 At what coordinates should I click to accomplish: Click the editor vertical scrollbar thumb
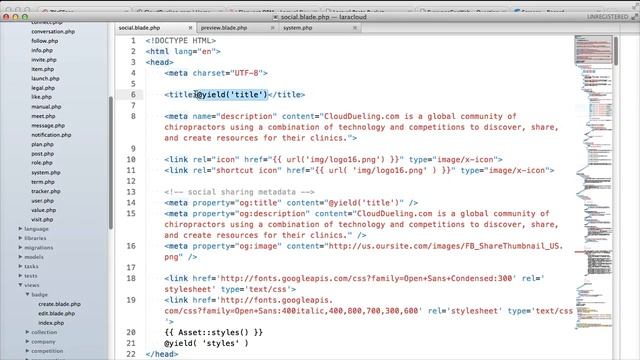point(616,51)
